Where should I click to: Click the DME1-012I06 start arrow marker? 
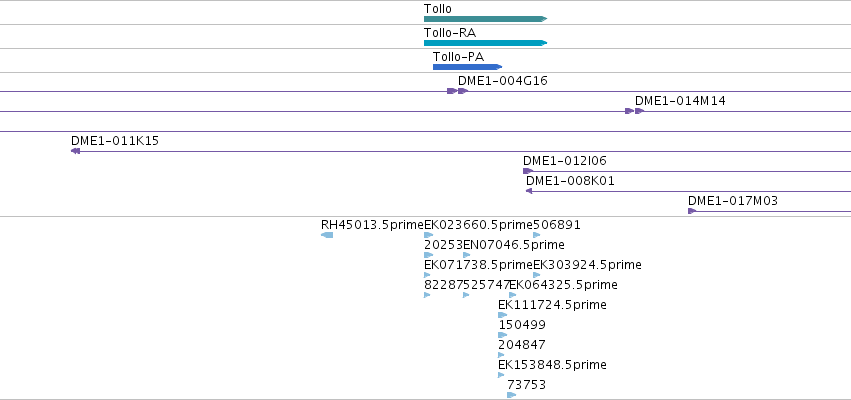(528, 171)
